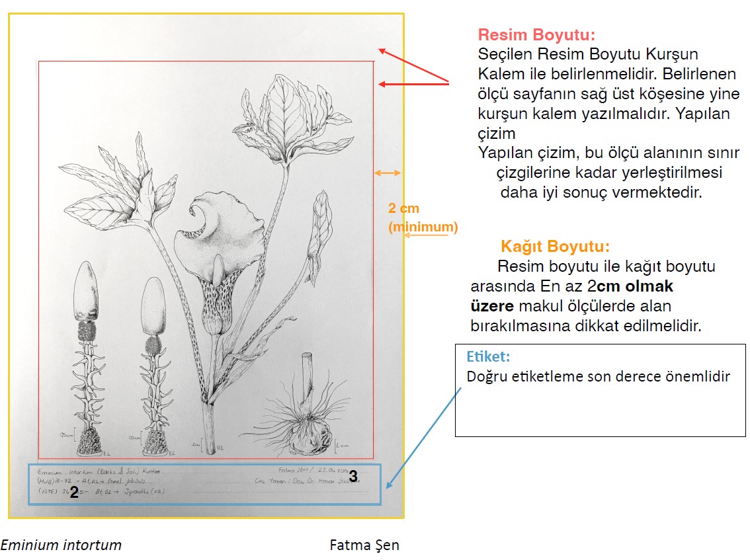
Task: Click the handwritten "Eminium intortum" label line
Action: pyautogui.click(x=99, y=471)
